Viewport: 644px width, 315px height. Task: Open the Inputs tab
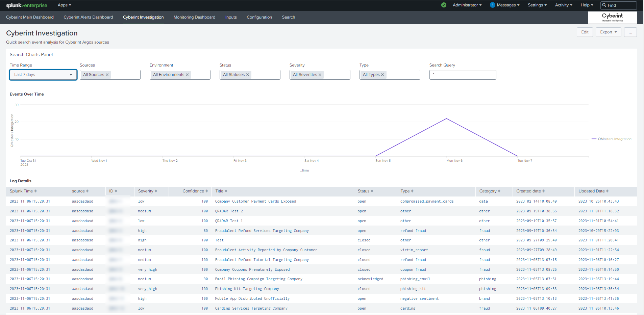(231, 17)
